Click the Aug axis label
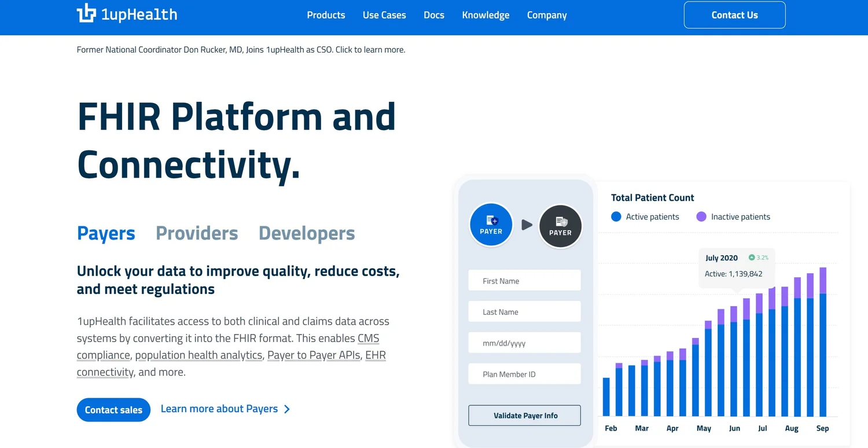 792,428
